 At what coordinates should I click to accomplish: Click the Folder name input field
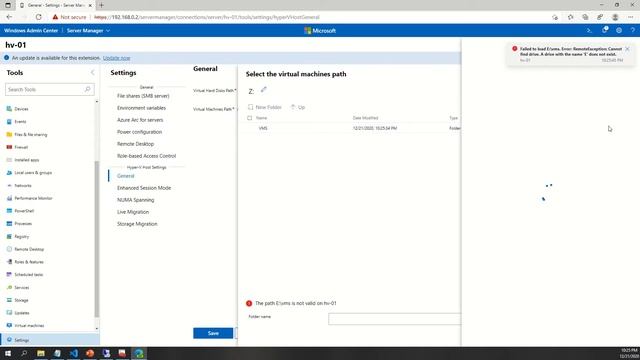coord(394,319)
